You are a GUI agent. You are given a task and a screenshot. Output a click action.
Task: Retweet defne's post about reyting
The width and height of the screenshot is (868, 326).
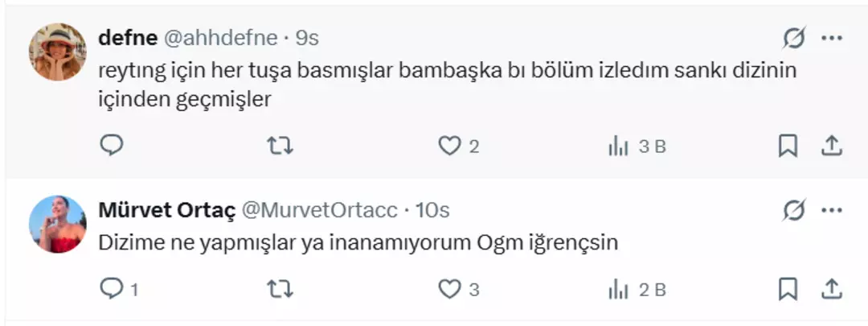[280, 146]
